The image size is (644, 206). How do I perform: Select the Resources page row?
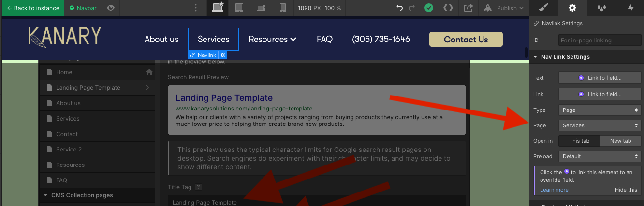97,165
